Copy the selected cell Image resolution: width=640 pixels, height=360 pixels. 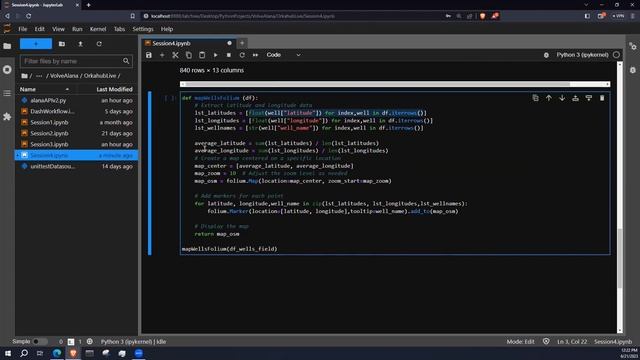(189, 55)
